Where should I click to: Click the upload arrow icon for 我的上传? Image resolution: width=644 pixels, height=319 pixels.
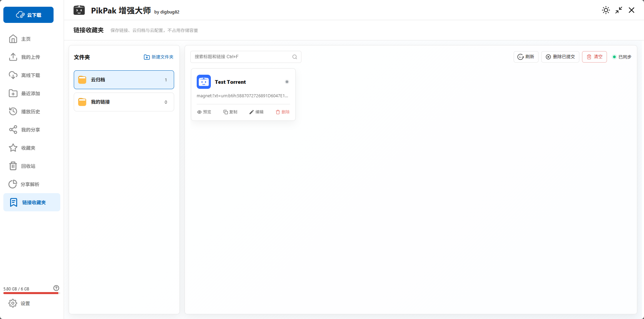tap(13, 57)
